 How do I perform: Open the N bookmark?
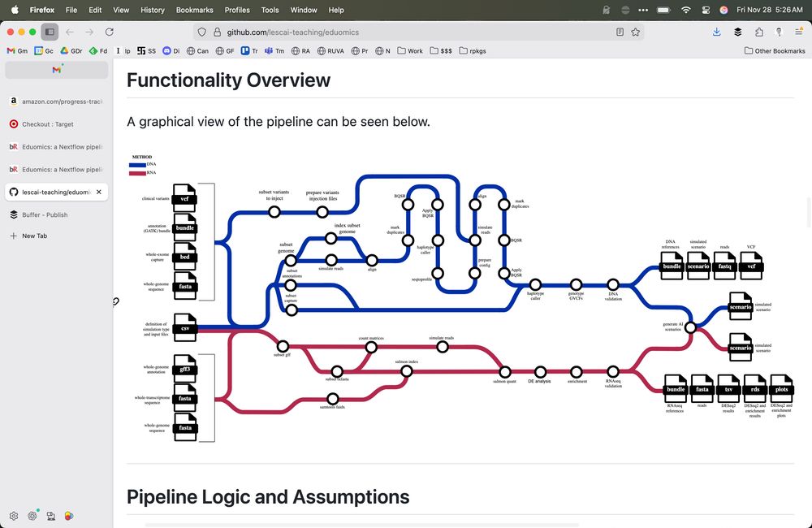point(382,51)
